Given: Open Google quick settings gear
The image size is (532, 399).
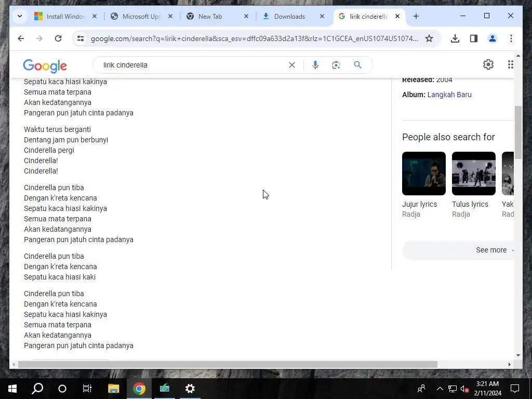Looking at the screenshot, I should pos(488,64).
